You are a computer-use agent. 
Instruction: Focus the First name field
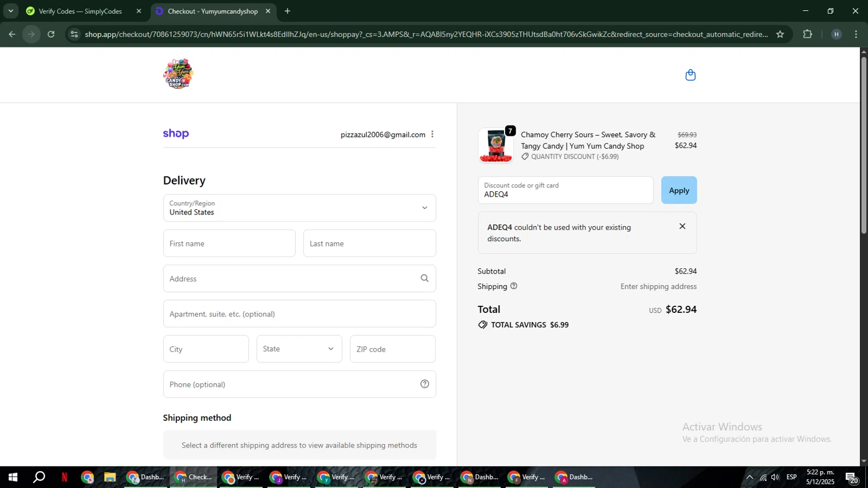click(229, 243)
